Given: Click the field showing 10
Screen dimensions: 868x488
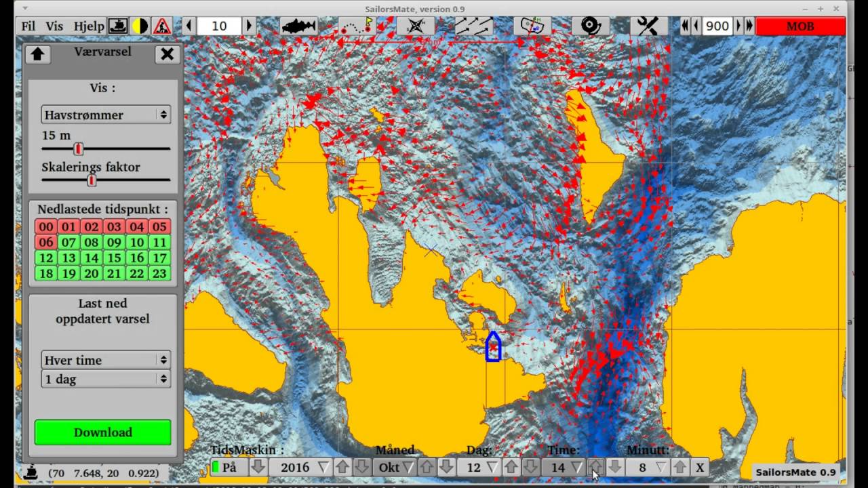Looking at the screenshot, I should pos(219,26).
